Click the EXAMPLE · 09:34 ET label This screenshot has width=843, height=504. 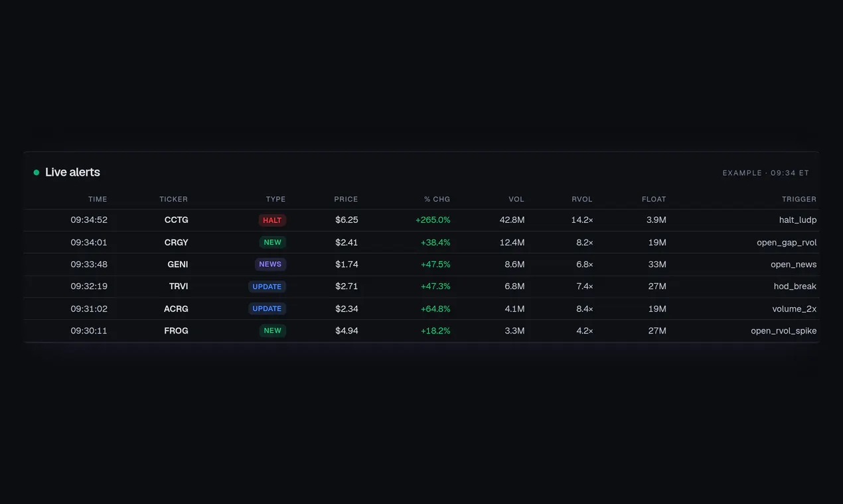[x=766, y=173]
